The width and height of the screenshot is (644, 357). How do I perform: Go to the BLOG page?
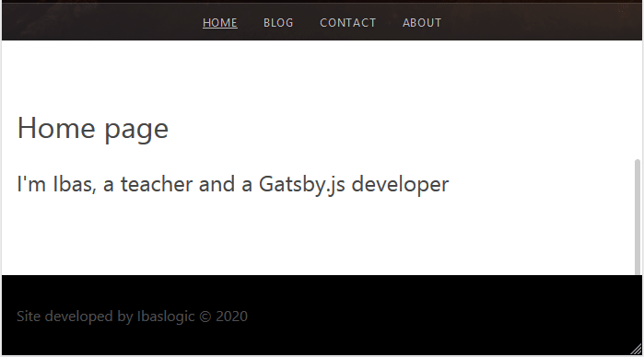tap(278, 23)
